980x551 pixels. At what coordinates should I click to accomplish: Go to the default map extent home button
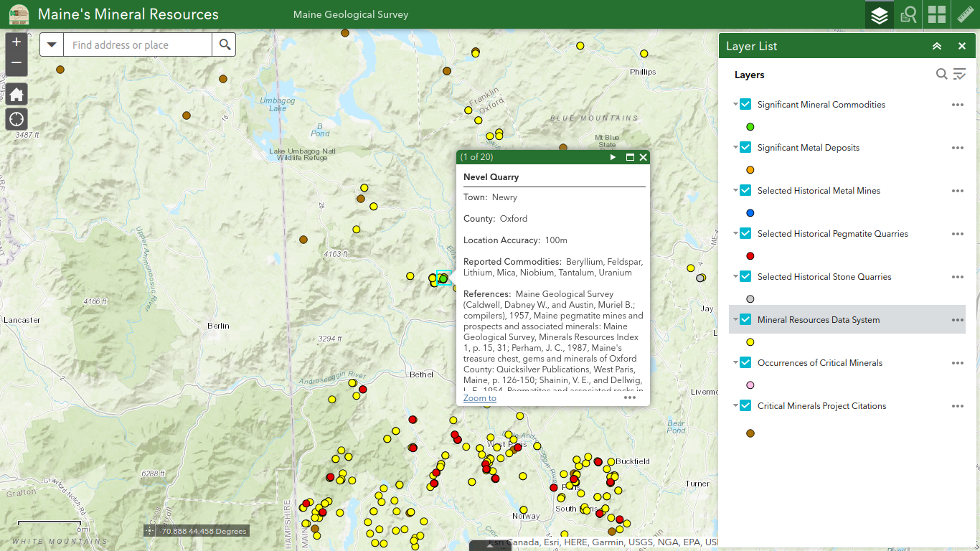pos(17,94)
